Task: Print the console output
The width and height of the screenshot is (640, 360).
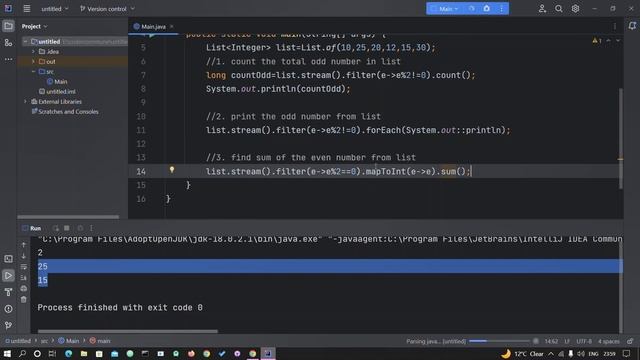Action: click(24, 289)
